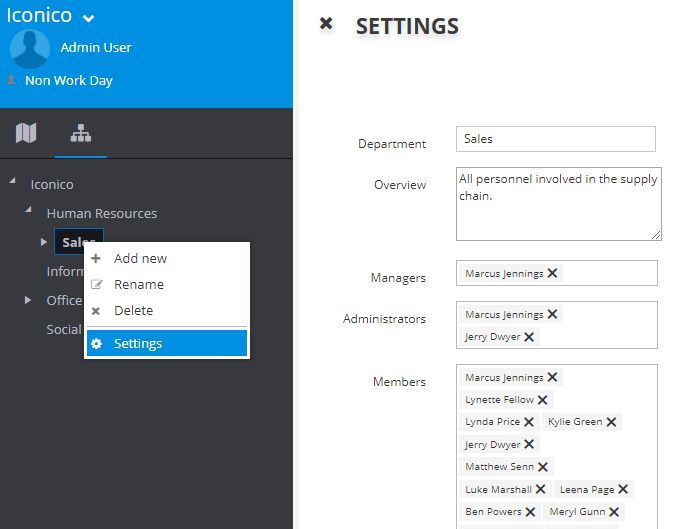Expand the Sales department node
This screenshot has width=679, height=529.
click(x=43, y=242)
